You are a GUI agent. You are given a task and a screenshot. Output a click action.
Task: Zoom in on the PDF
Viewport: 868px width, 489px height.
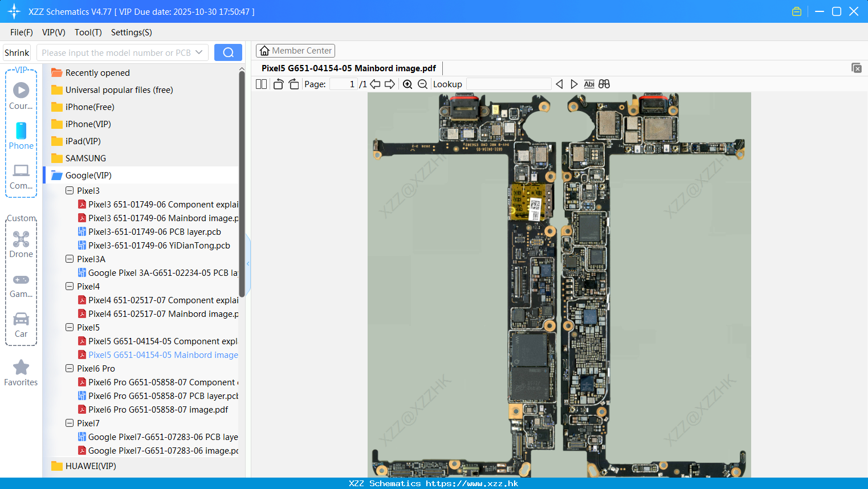tap(407, 84)
